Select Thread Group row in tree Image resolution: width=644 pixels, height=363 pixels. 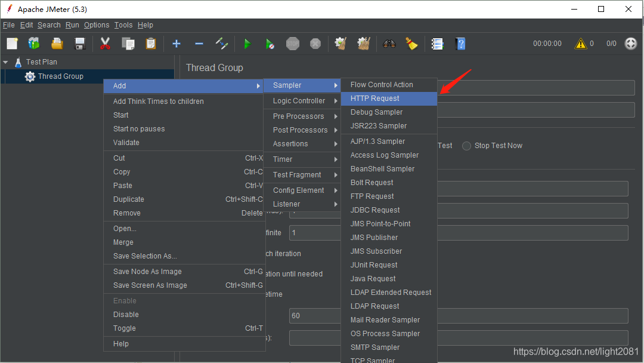[87, 76]
